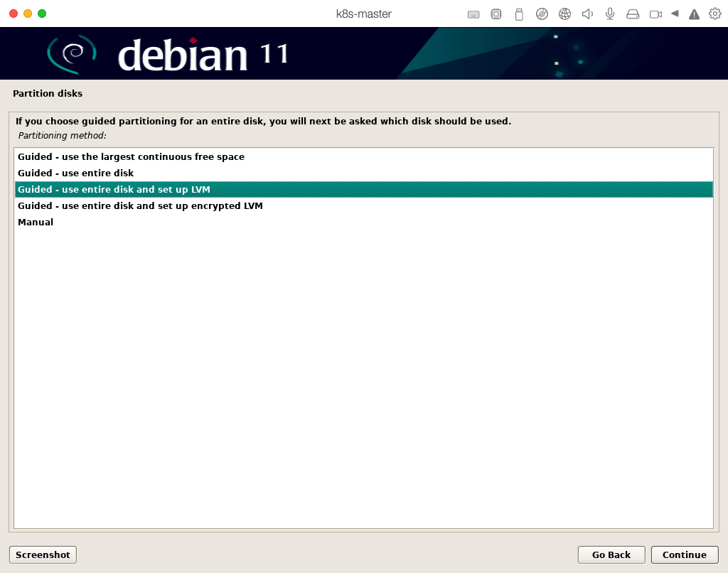Open the keyboard icon in the title bar
Screen dimensions: 728x573
point(473,14)
